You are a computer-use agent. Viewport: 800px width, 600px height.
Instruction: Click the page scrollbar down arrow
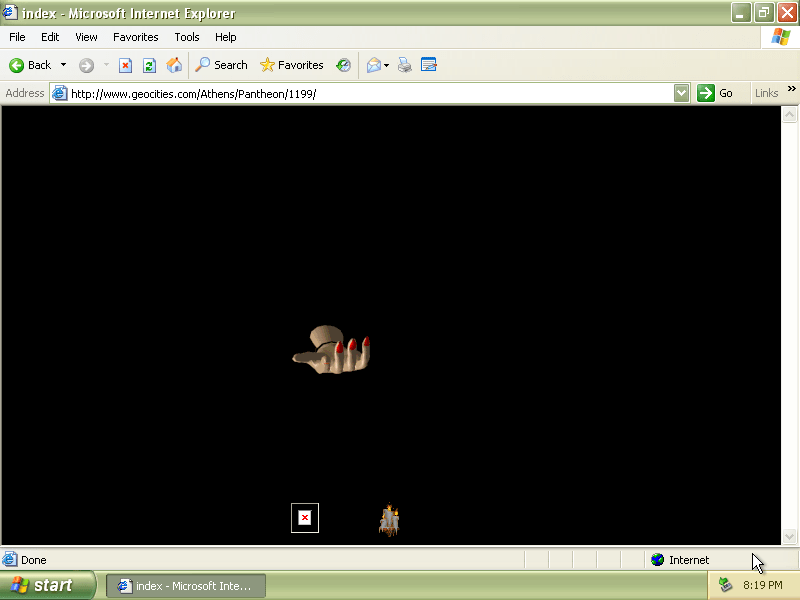click(789, 537)
